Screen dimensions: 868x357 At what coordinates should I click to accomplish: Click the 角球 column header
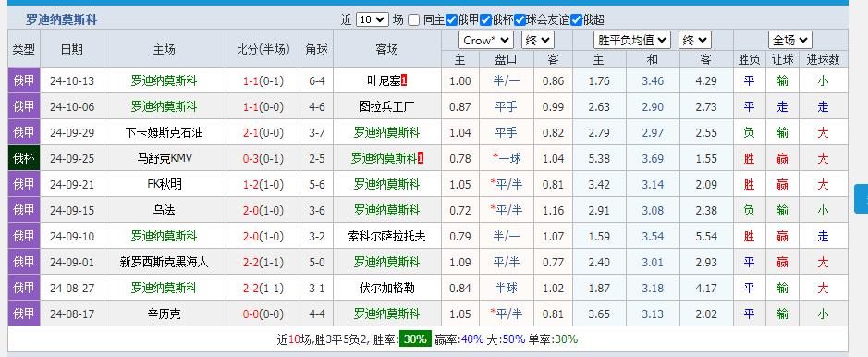(x=317, y=49)
